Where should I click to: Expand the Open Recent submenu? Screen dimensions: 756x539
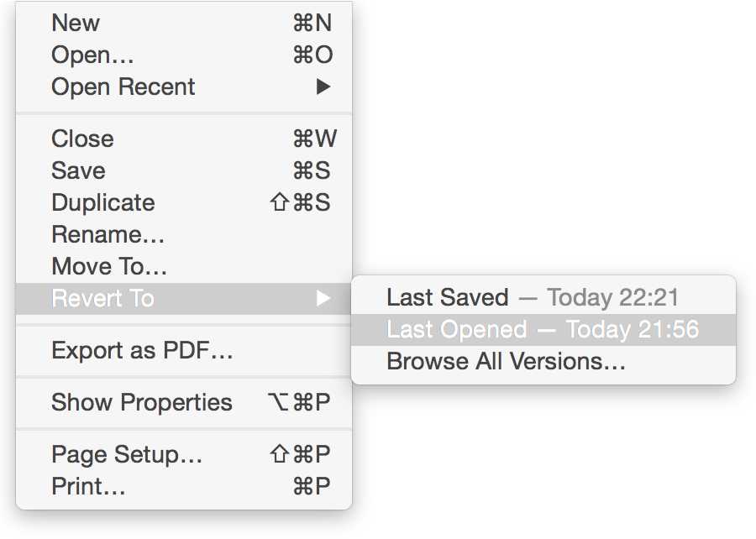184,86
